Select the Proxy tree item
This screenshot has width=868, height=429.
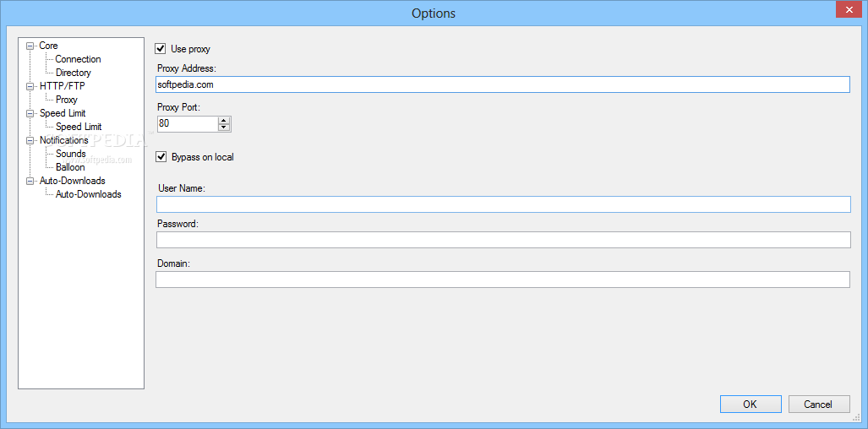(x=67, y=100)
